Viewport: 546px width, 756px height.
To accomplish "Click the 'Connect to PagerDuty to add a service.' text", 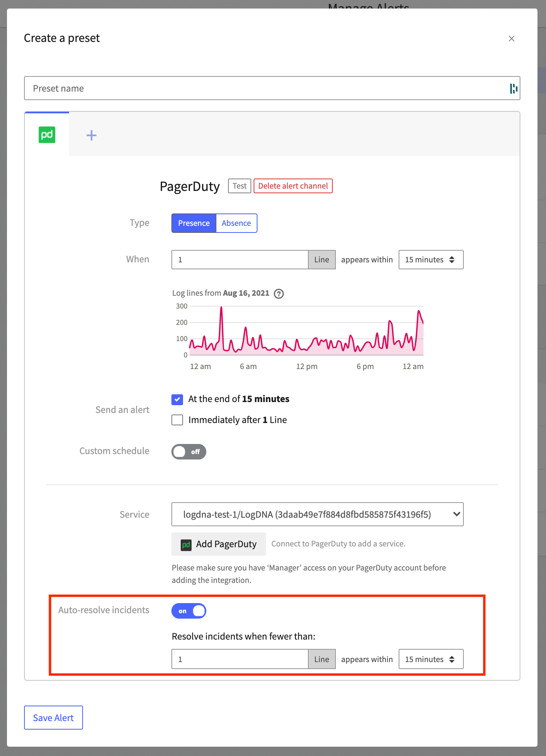I will (339, 544).
